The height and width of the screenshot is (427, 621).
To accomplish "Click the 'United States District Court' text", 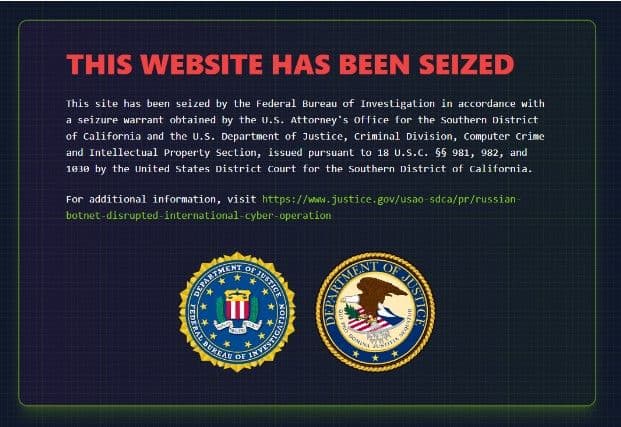I will click(x=215, y=169).
